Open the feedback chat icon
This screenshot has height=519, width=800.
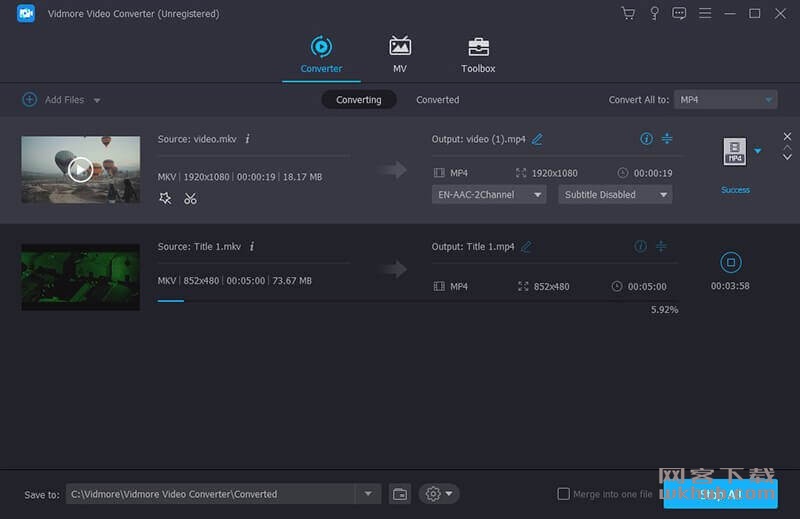[x=679, y=13]
